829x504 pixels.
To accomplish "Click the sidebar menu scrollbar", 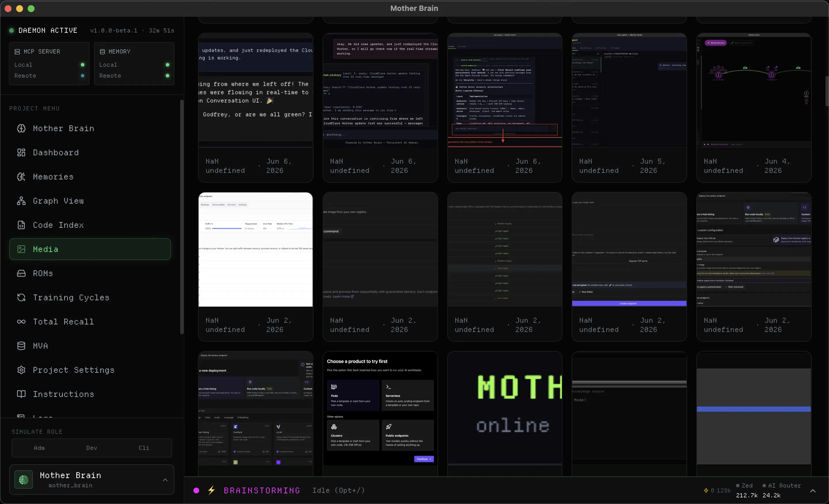I will (182, 217).
